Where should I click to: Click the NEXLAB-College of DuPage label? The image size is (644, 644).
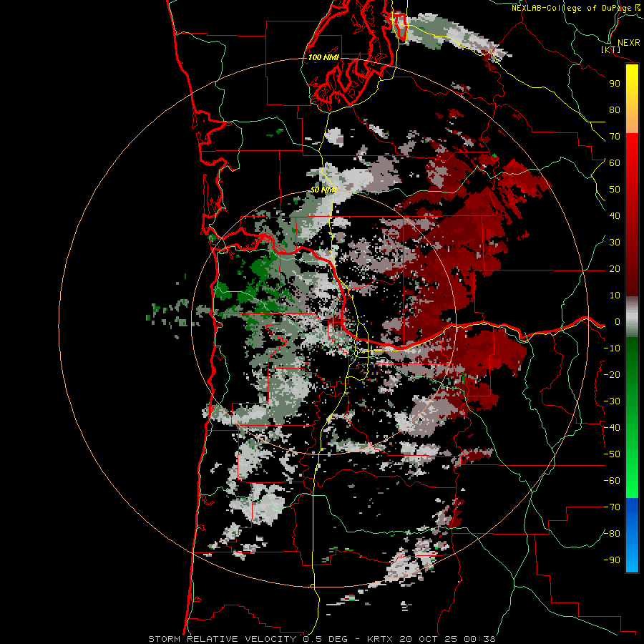coord(572,8)
